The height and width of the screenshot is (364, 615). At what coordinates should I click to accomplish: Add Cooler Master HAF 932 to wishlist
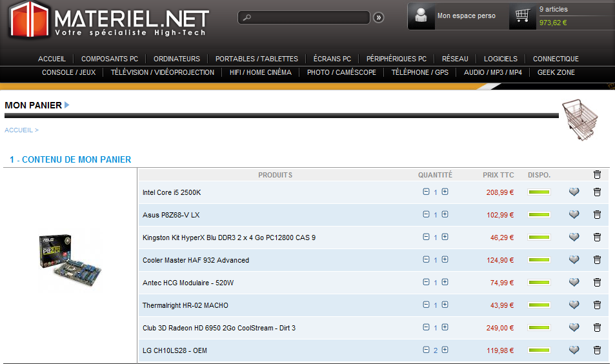pyautogui.click(x=574, y=260)
